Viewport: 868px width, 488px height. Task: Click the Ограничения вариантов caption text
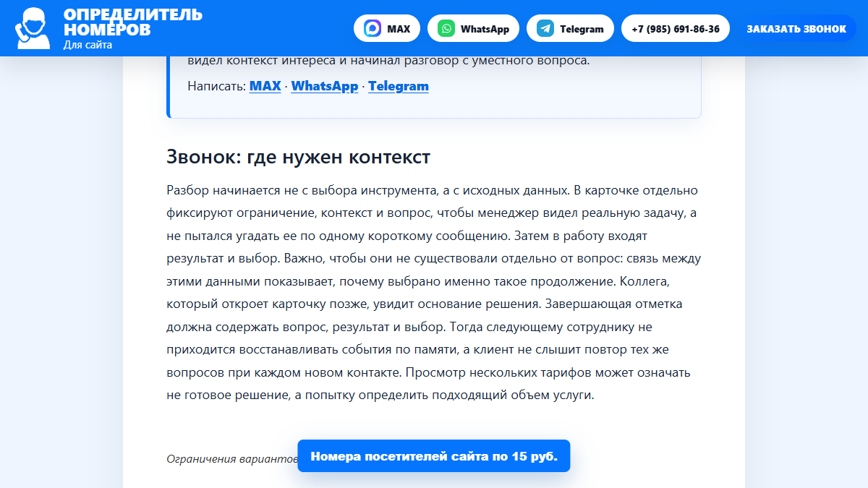click(x=232, y=458)
